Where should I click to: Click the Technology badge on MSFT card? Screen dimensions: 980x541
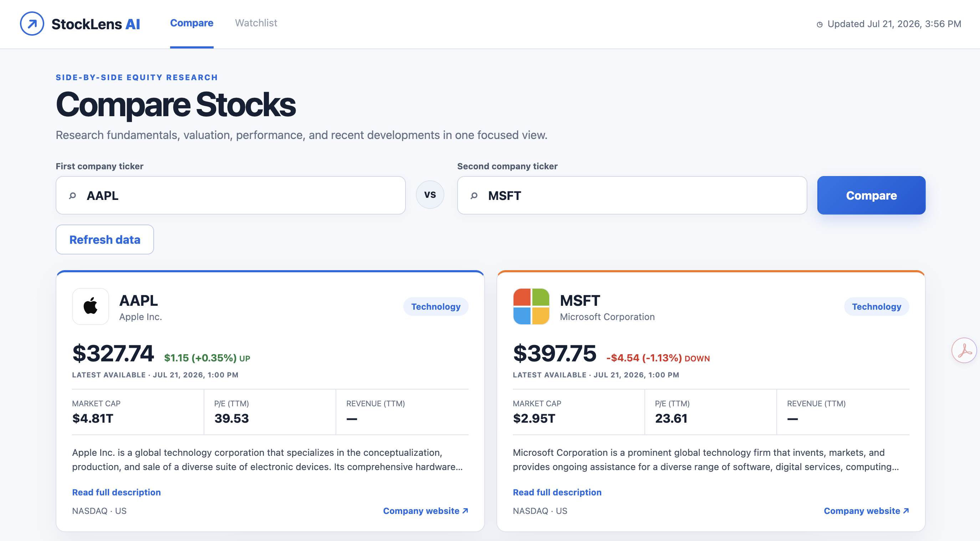[x=877, y=306]
